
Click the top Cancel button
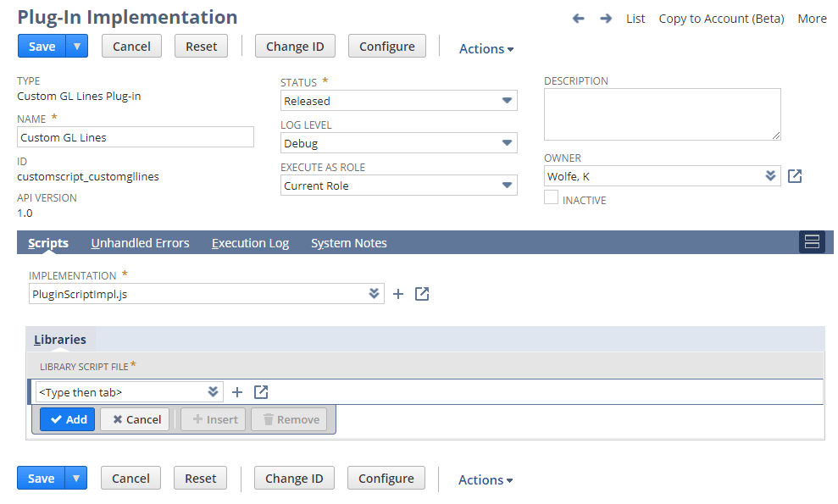pyautogui.click(x=131, y=46)
